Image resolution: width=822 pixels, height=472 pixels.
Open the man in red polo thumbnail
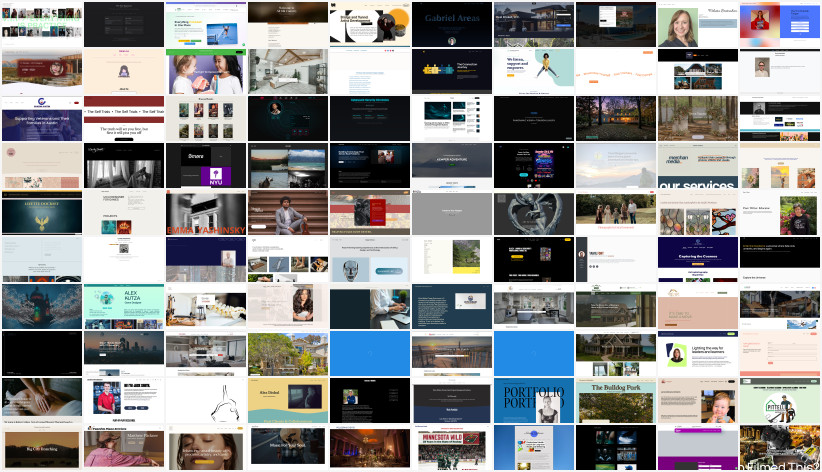124,401
